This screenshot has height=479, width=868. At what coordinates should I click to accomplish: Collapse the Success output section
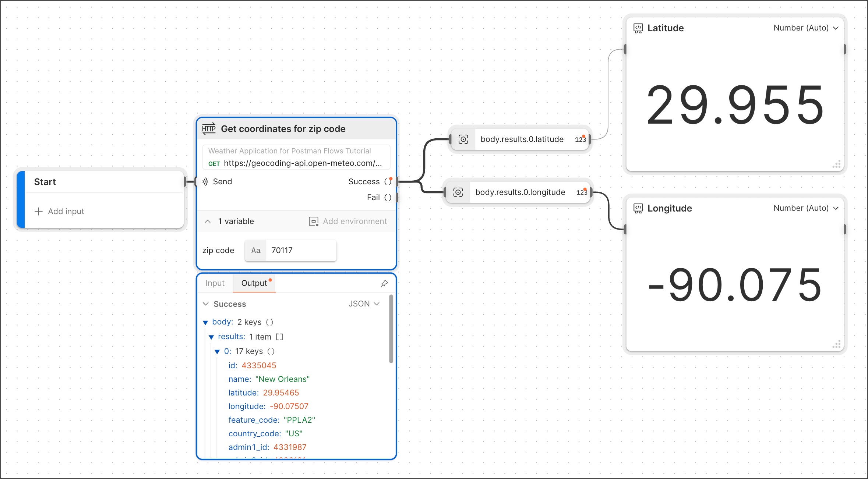(x=206, y=304)
